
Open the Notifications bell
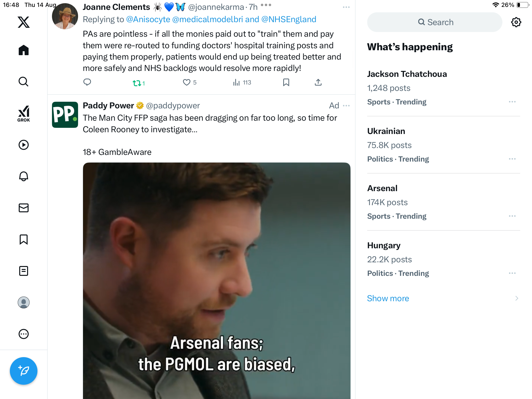(x=24, y=176)
